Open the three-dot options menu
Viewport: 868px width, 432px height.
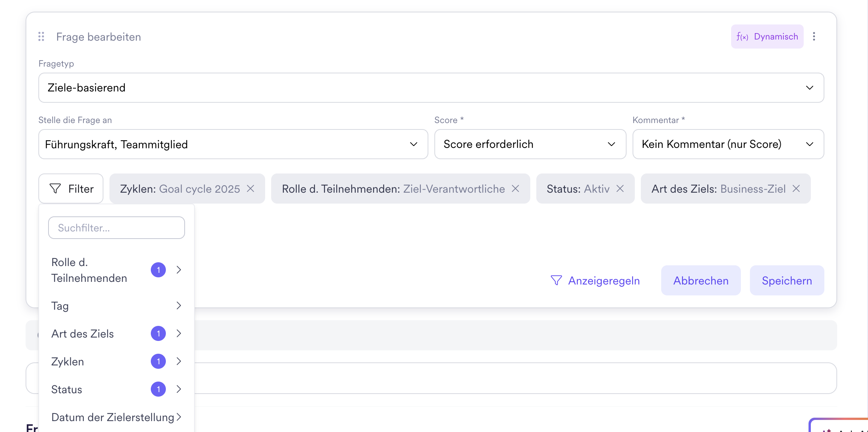814,37
